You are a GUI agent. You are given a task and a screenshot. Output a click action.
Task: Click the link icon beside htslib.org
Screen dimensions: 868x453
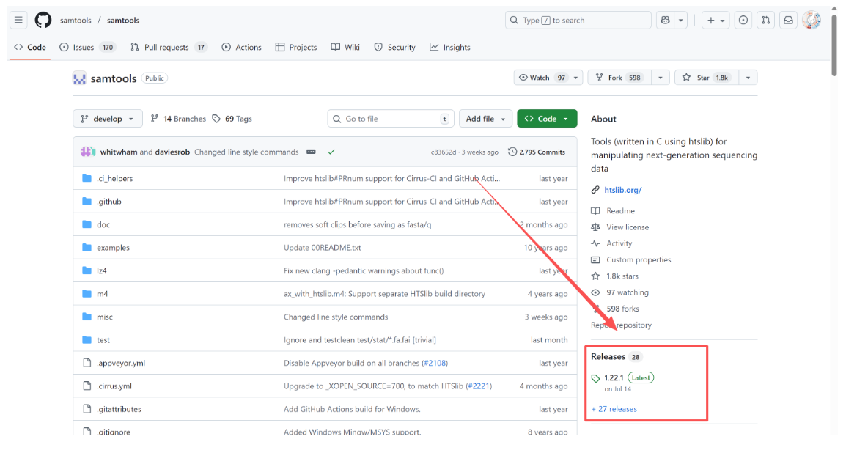pyautogui.click(x=595, y=190)
